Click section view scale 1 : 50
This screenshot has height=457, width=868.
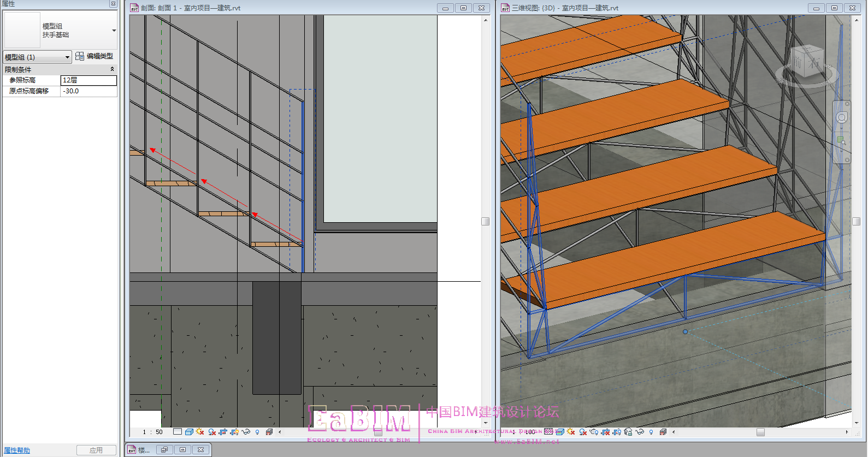tap(153, 432)
